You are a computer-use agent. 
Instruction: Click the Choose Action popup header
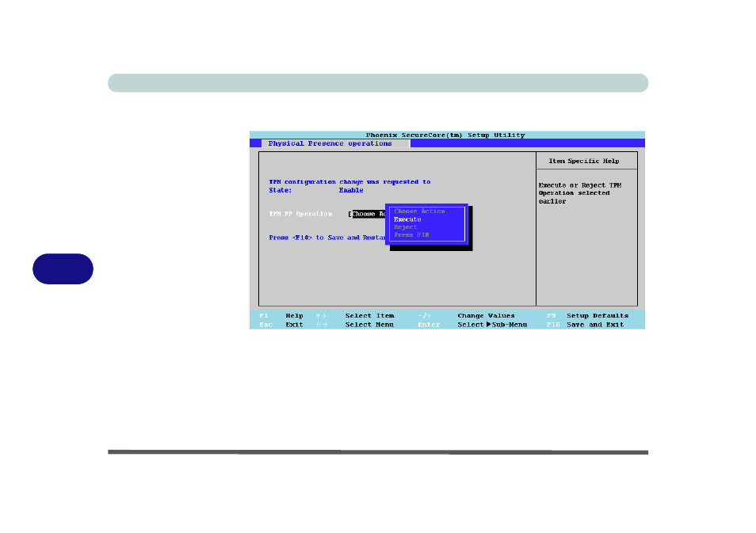point(419,211)
